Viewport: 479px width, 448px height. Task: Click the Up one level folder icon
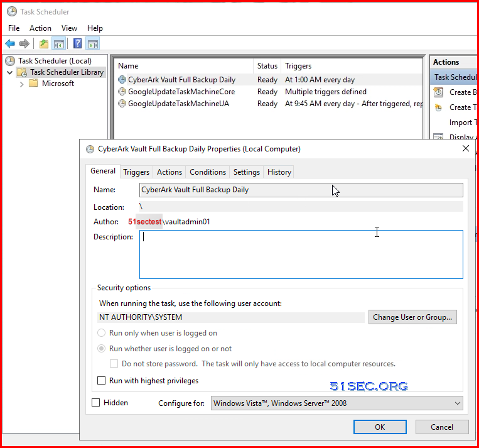click(x=44, y=44)
